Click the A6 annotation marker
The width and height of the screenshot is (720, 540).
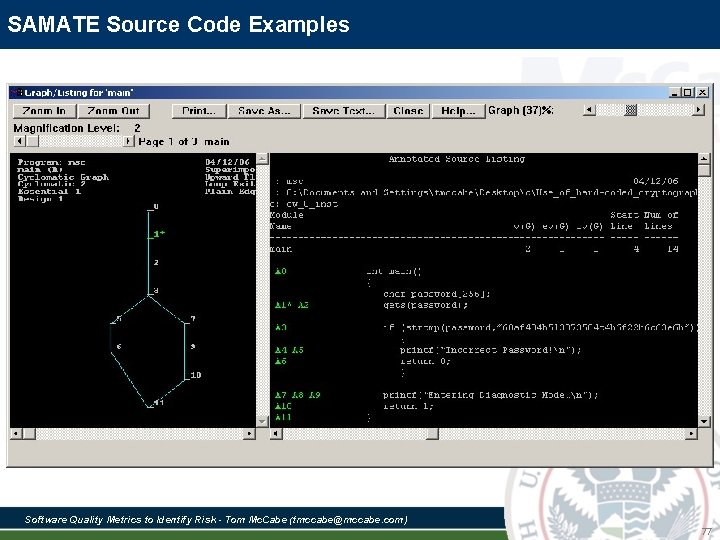(x=281, y=361)
